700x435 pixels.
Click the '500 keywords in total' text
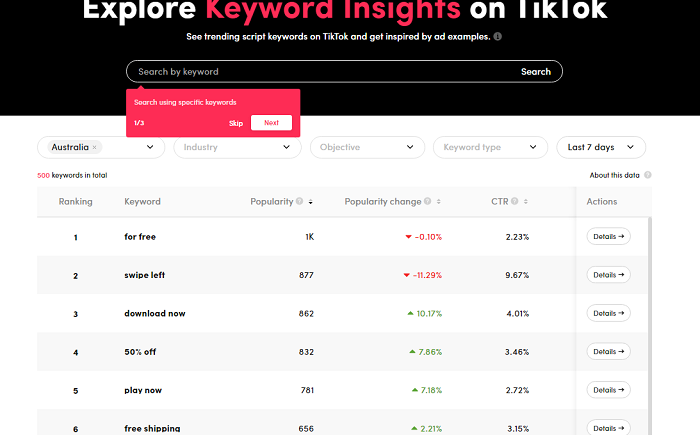tap(72, 175)
